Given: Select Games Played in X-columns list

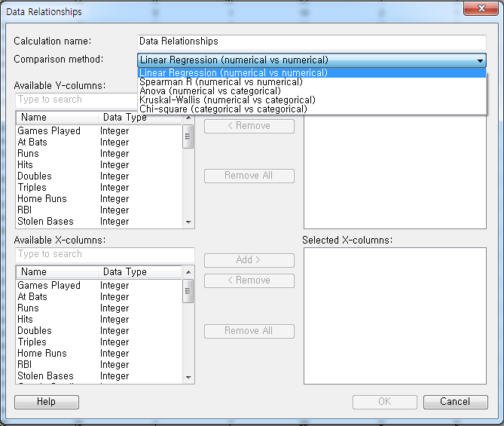Looking at the screenshot, I should (x=99, y=286).
